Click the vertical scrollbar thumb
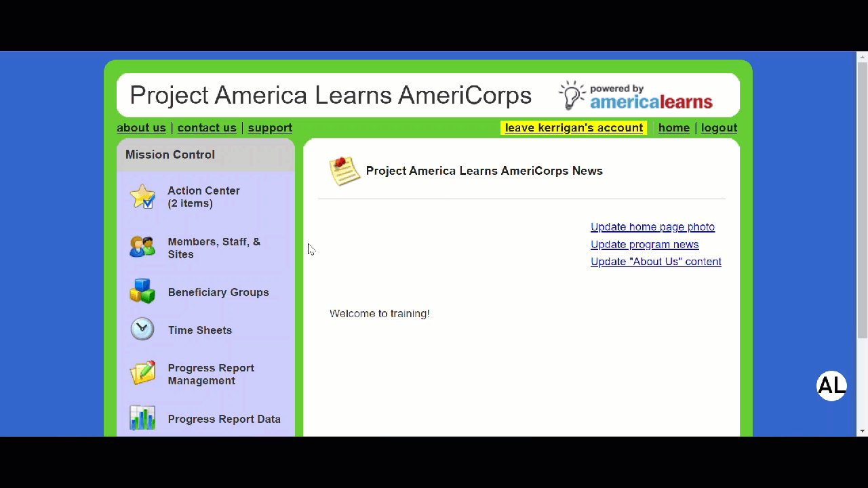868x488 pixels. coord(862,200)
